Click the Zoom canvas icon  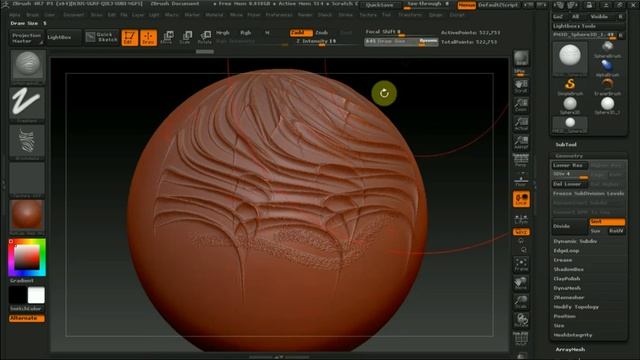coord(521,105)
